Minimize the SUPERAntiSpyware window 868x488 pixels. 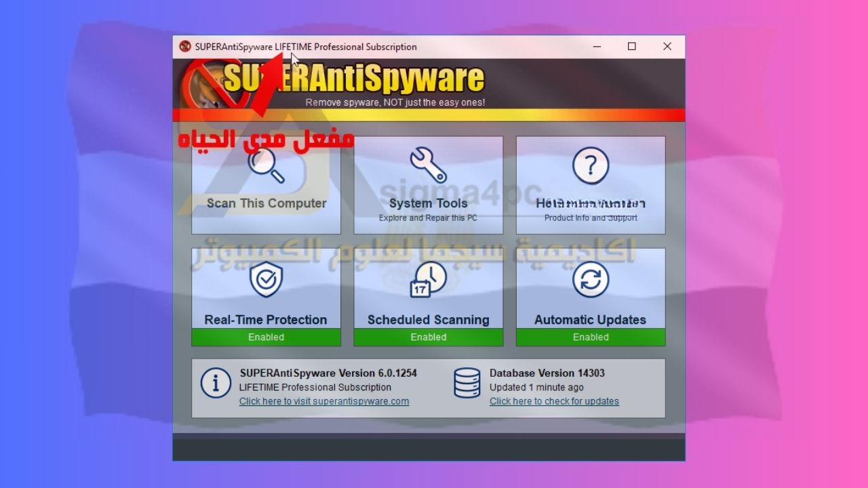click(x=597, y=47)
